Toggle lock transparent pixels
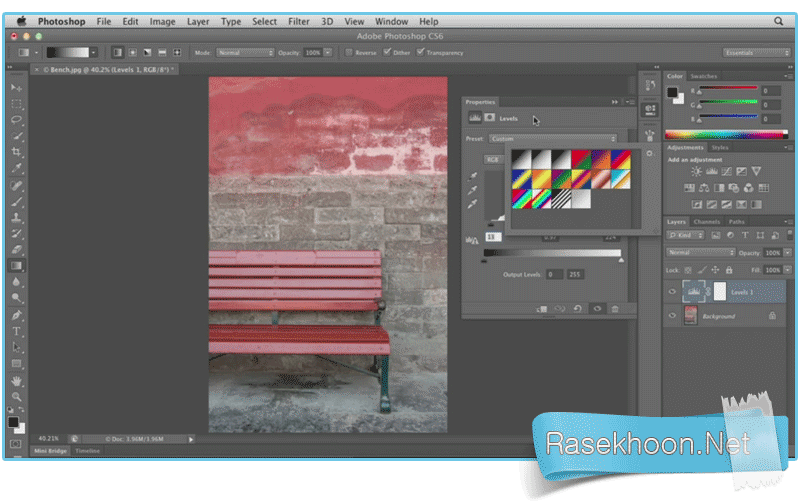Viewport: 800px width, 503px height. coord(688,270)
